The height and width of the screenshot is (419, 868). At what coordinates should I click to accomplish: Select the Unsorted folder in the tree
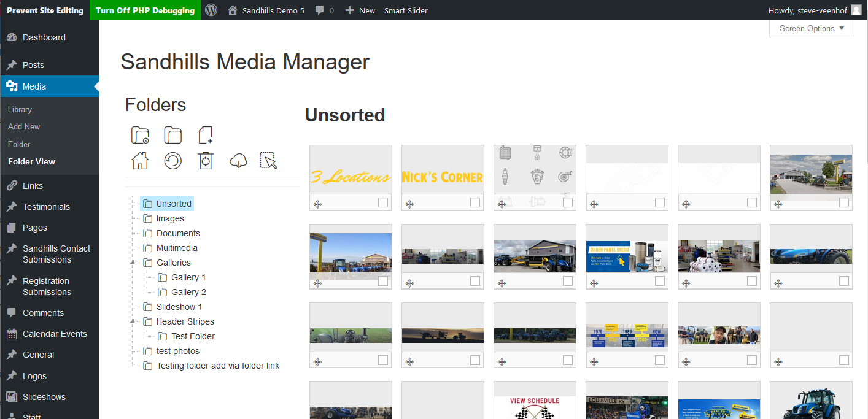pos(168,204)
